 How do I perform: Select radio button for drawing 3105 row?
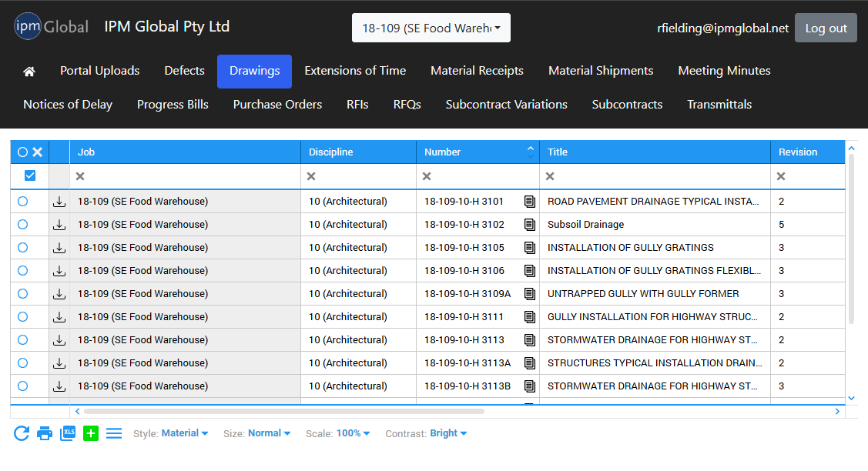[22, 248]
